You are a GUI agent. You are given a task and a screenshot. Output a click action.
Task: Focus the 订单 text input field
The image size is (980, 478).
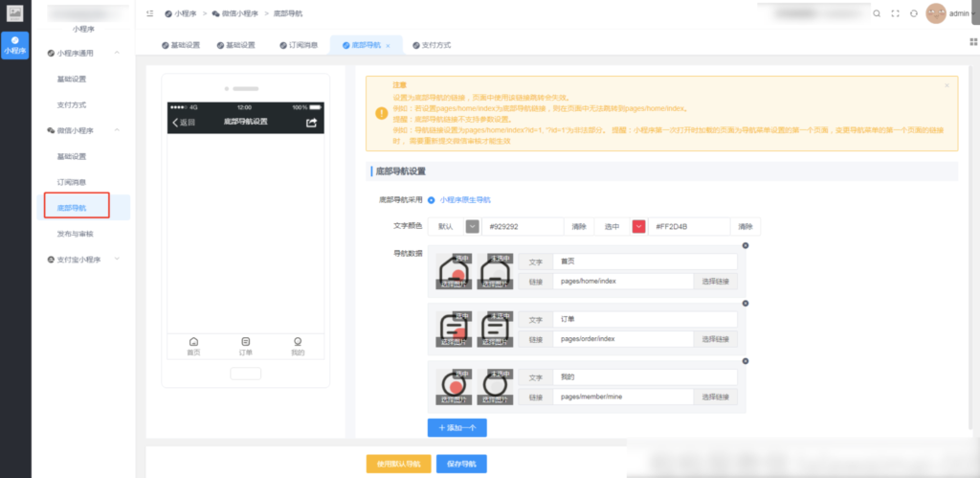click(645, 319)
